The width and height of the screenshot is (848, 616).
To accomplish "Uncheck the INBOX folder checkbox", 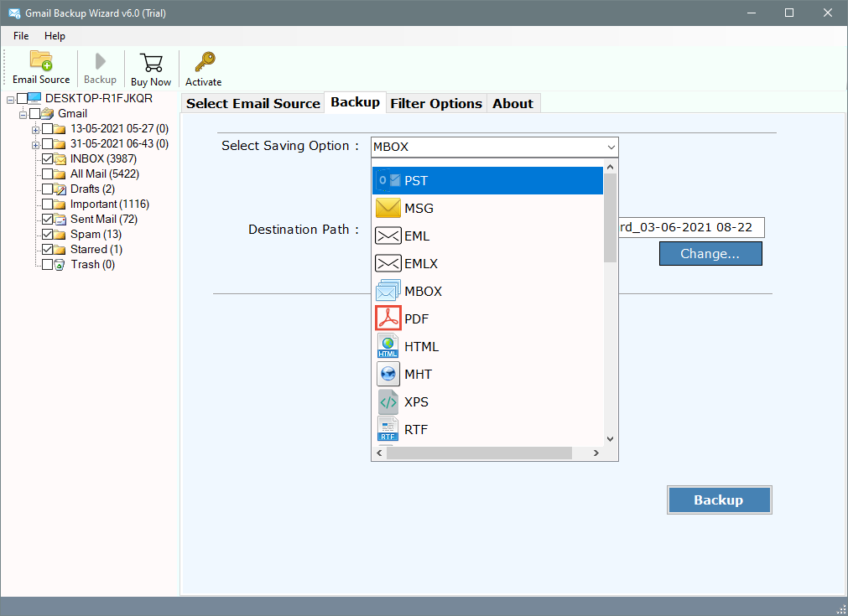I will pos(48,159).
